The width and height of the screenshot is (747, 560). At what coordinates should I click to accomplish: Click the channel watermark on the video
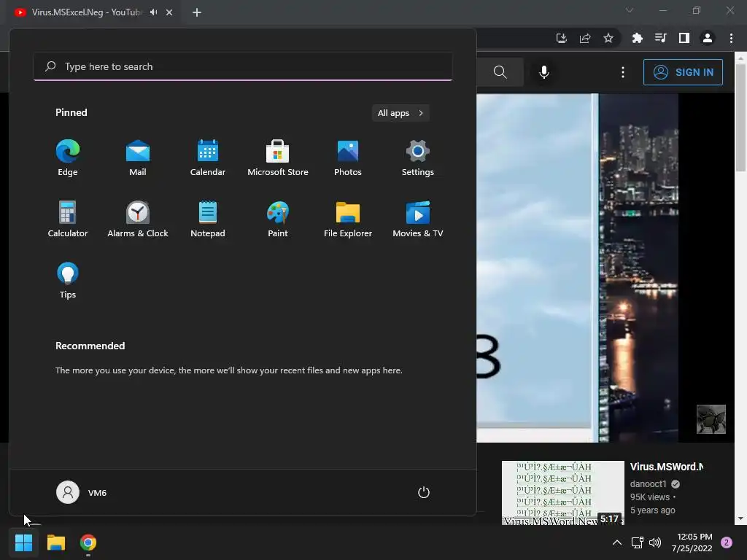[x=711, y=419]
